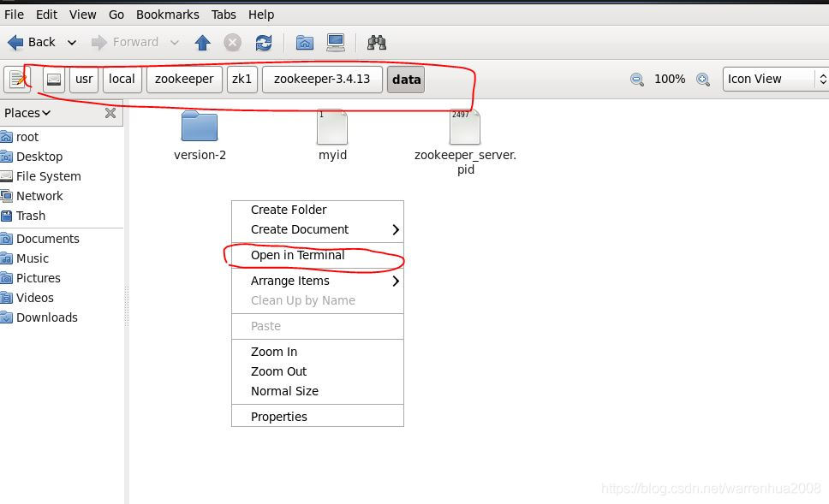
Task: Open Trash in the Places sidebar
Action: click(x=23, y=216)
